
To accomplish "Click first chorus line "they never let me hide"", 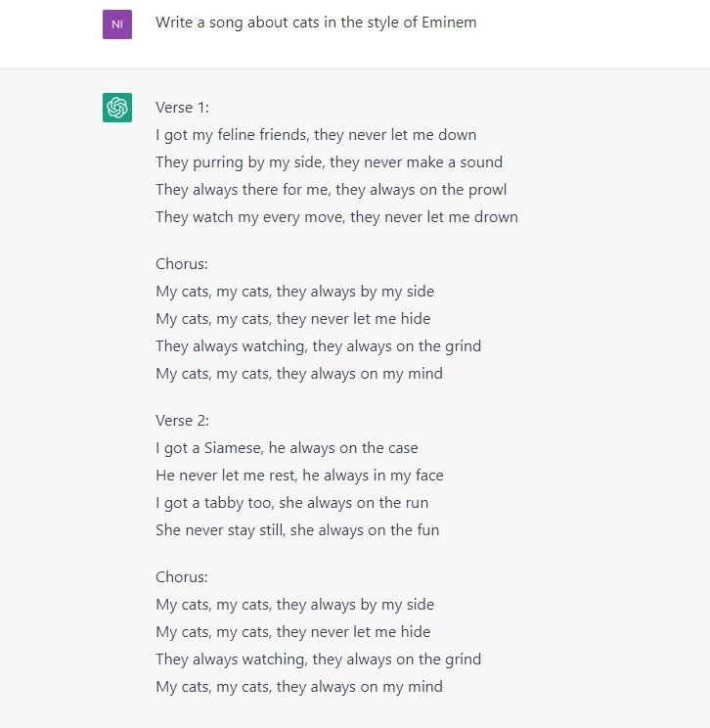I will 292,319.
